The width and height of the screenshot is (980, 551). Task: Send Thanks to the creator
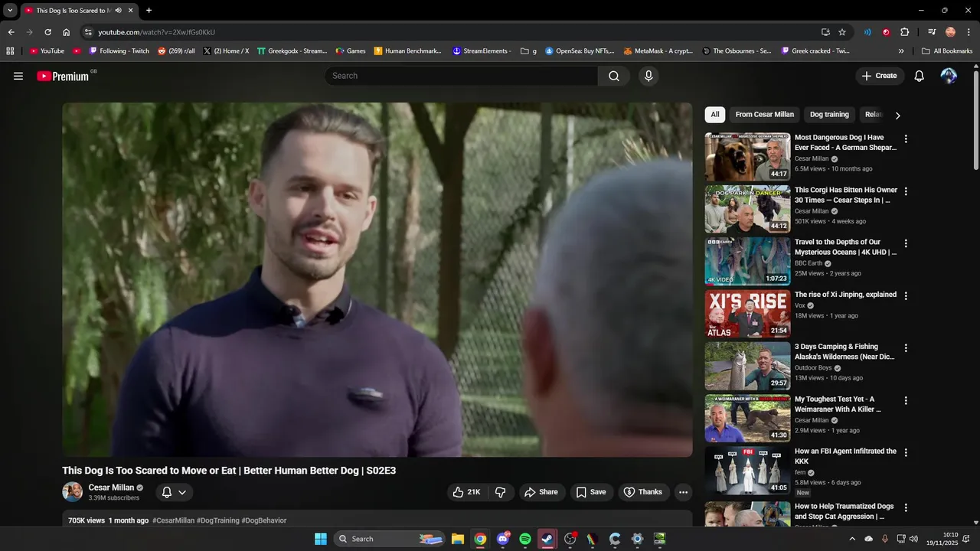(x=643, y=492)
